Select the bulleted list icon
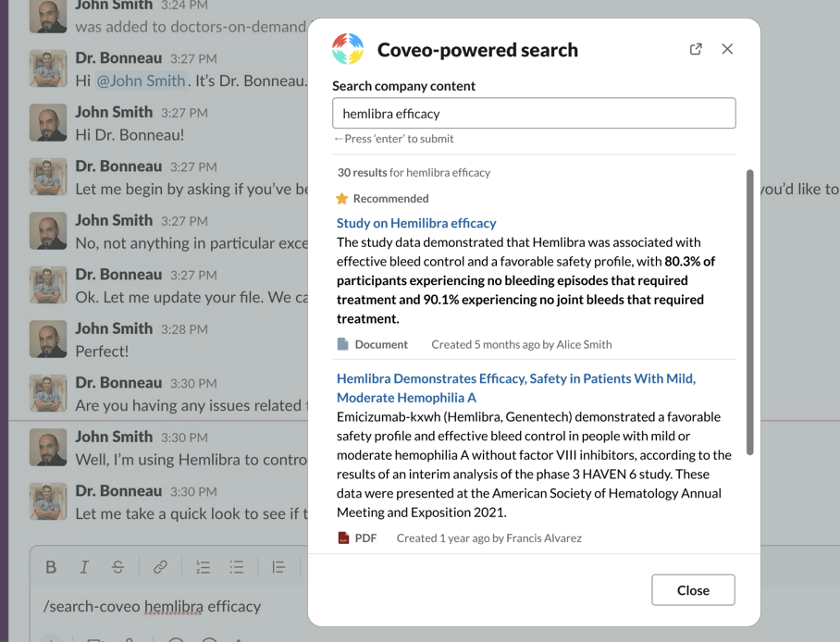 (237, 567)
